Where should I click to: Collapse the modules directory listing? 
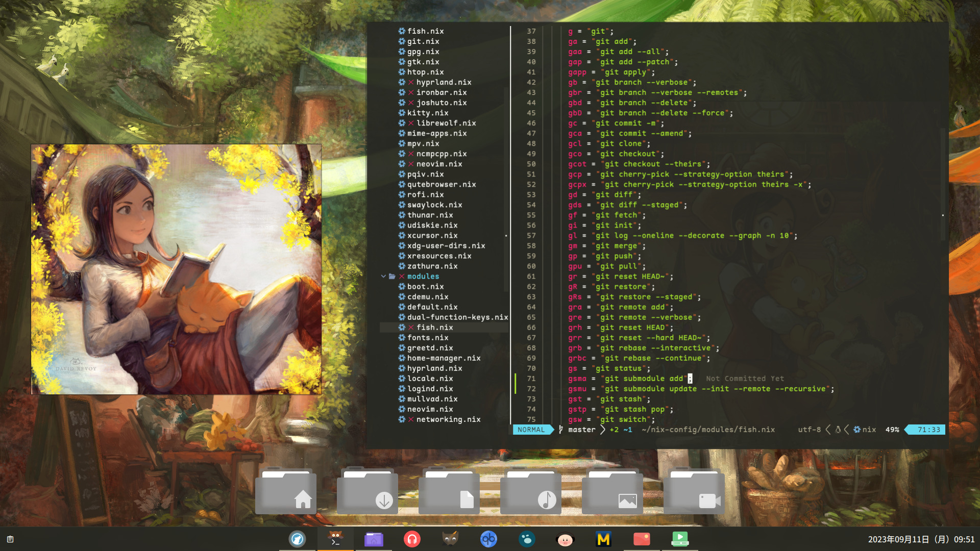click(x=383, y=276)
